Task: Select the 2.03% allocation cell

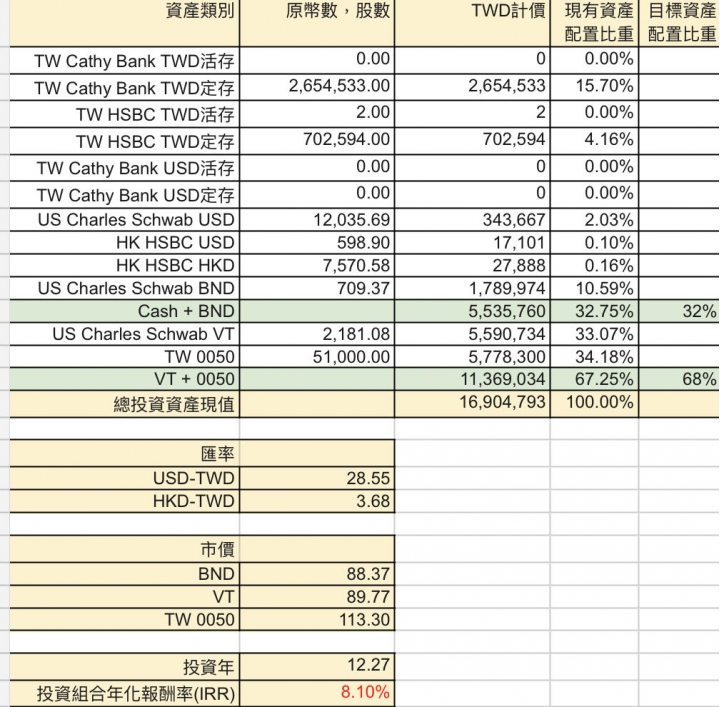Action: coord(594,220)
